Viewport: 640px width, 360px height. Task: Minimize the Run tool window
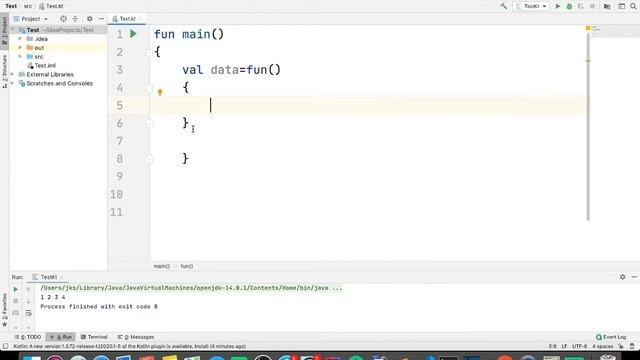click(634, 277)
